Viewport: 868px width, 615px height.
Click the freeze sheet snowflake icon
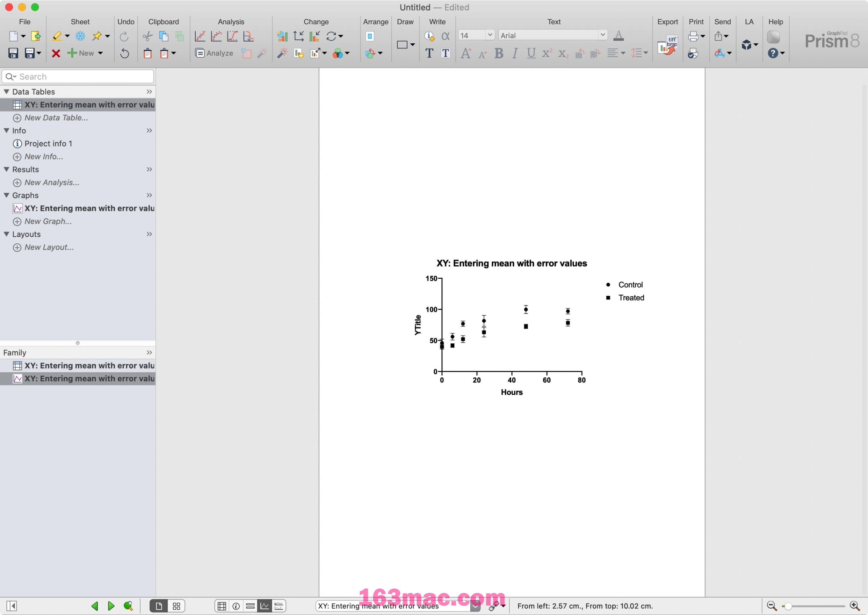pyautogui.click(x=80, y=36)
